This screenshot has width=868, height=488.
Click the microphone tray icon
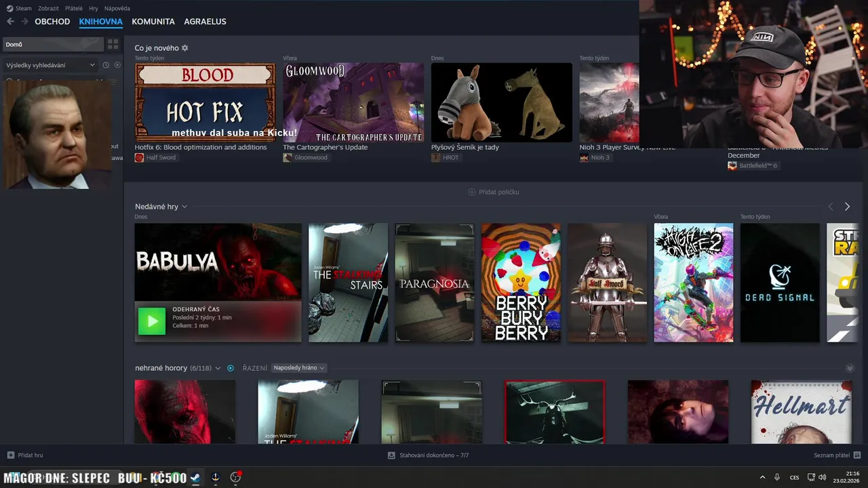(x=777, y=477)
